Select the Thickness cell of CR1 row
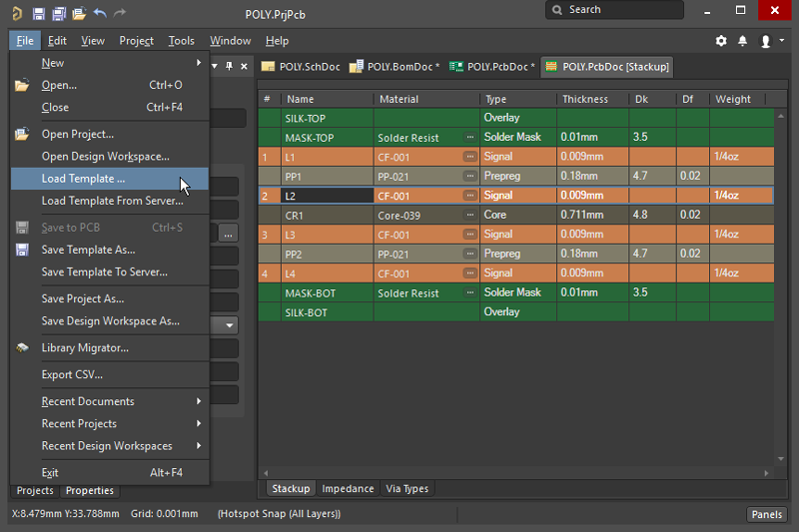Screen dimensions: 799x532 [592, 215]
